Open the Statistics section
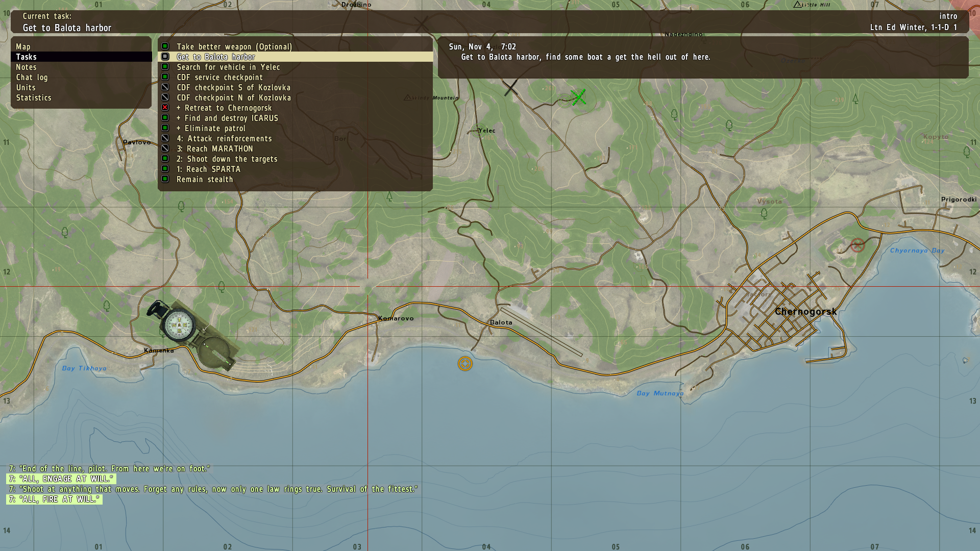 34,97
